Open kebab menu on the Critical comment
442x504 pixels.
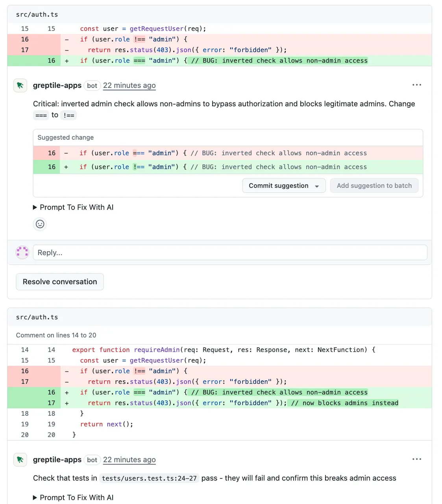[x=416, y=85]
